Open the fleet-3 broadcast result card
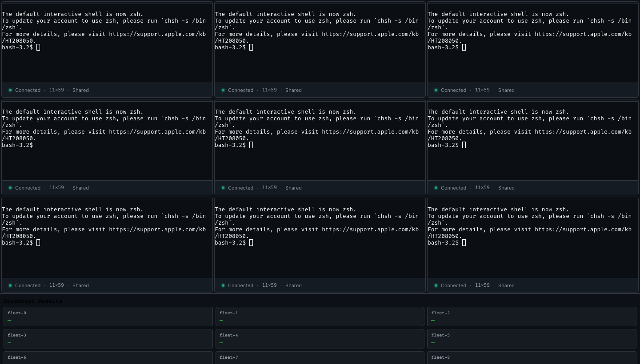 point(108,339)
